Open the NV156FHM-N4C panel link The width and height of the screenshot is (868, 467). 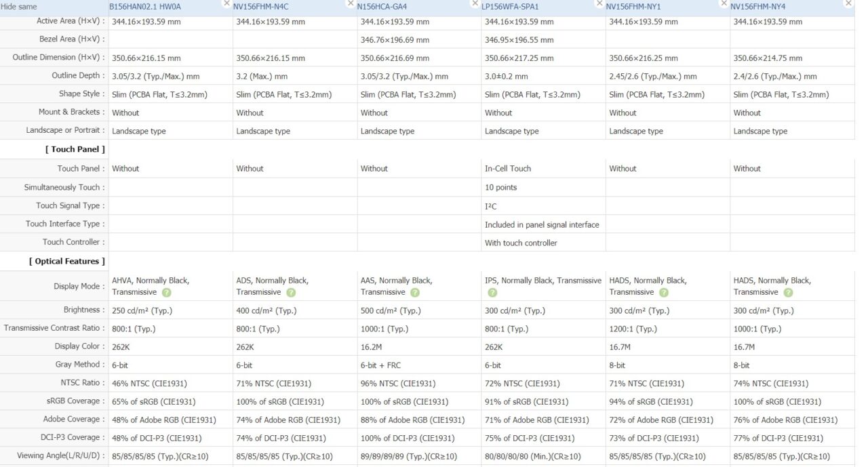(x=261, y=6)
